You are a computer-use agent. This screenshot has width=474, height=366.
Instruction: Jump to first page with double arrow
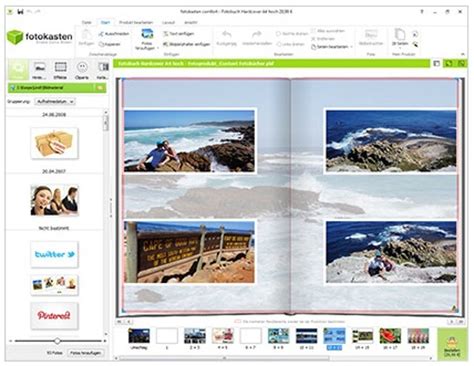coord(119,322)
